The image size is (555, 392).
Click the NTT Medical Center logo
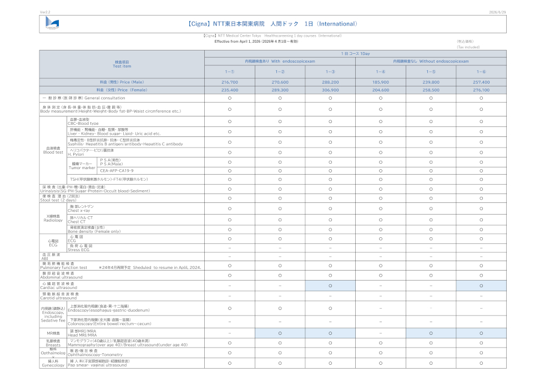pos(52,23)
